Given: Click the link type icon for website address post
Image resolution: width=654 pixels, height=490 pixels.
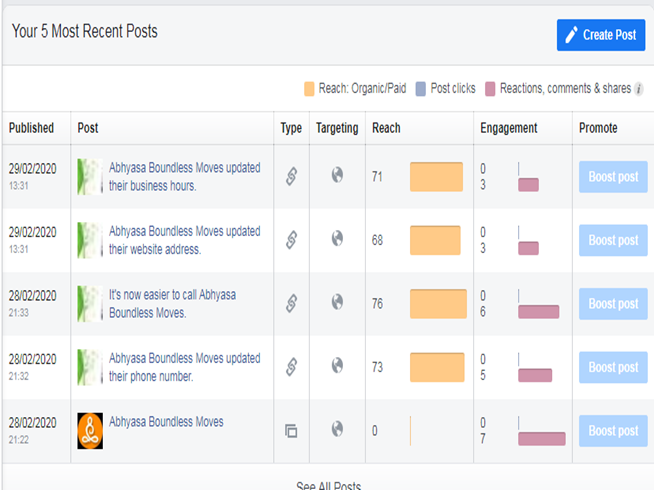Looking at the screenshot, I should (x=292, y=240).
